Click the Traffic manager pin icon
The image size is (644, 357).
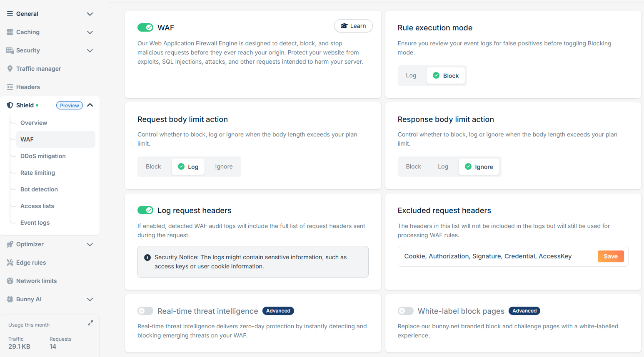tap(10, 69)
